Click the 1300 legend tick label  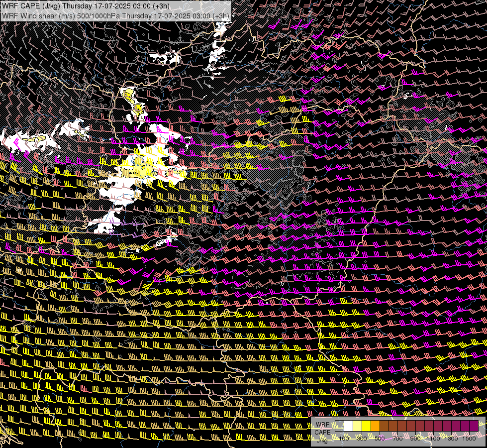[x=451, y=439]
